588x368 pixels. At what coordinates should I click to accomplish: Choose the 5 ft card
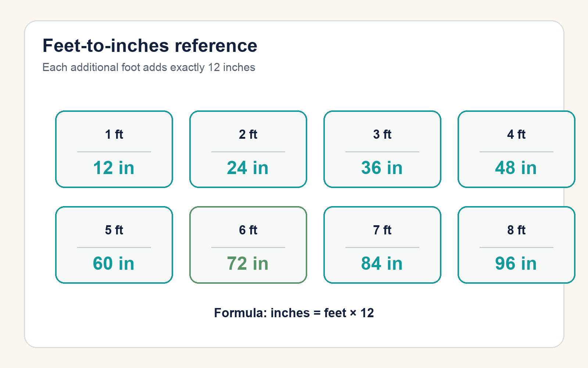click(114, 245)
